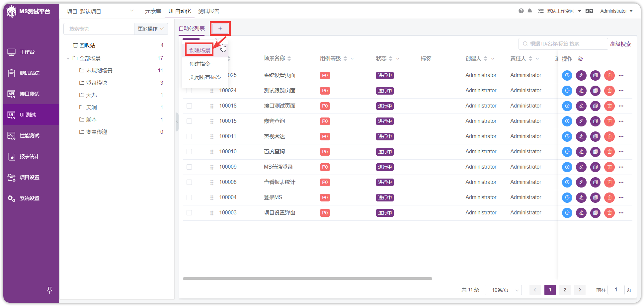
Task: Edit the MS普通登录 scenario
Action: tap(581, 167)
